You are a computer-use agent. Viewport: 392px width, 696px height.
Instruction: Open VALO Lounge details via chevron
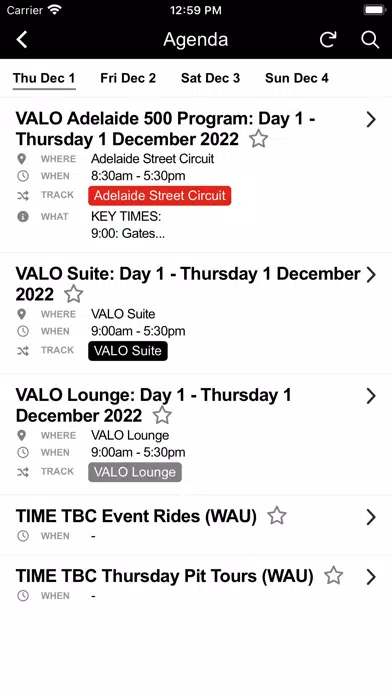click(371, 396)
